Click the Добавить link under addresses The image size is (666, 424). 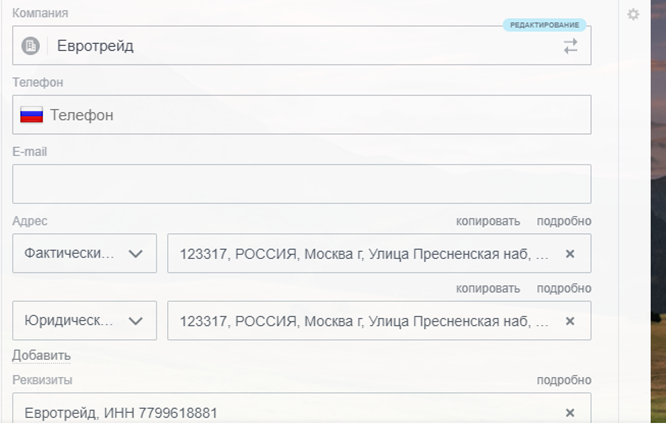click(41, 355)
